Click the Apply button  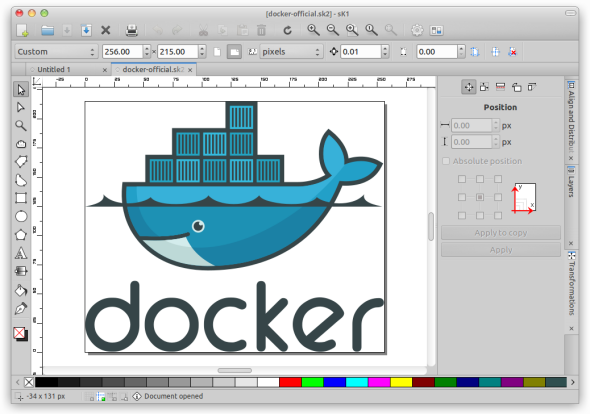pyautogui.click(x=501, y=250)
